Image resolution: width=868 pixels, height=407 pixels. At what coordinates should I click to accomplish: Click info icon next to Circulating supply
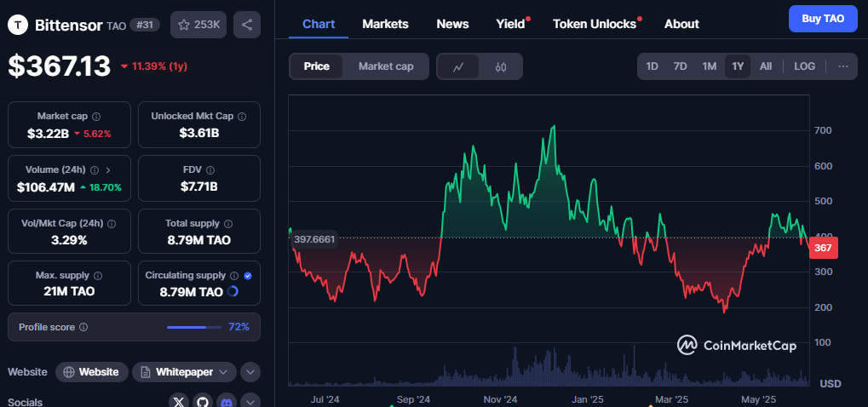tap(234, 275)
